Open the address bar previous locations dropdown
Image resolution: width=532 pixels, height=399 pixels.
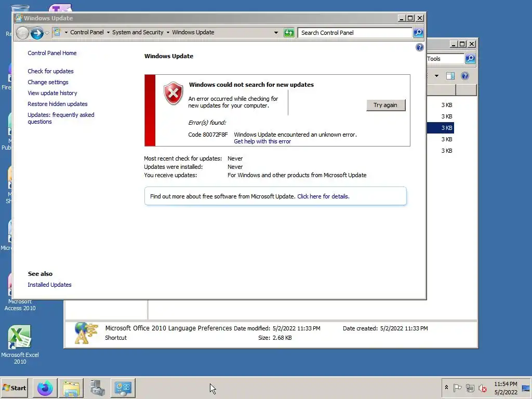[x=276, y=33]
